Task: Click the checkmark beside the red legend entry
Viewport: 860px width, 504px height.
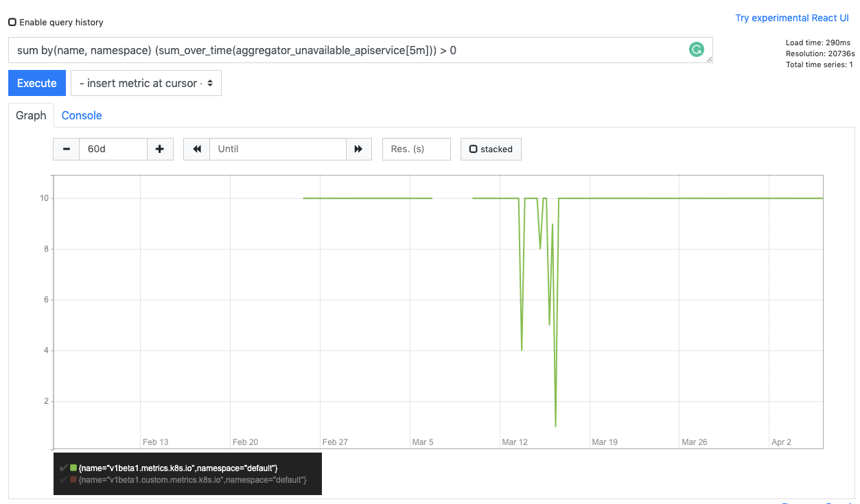Action: coord(63,480)
